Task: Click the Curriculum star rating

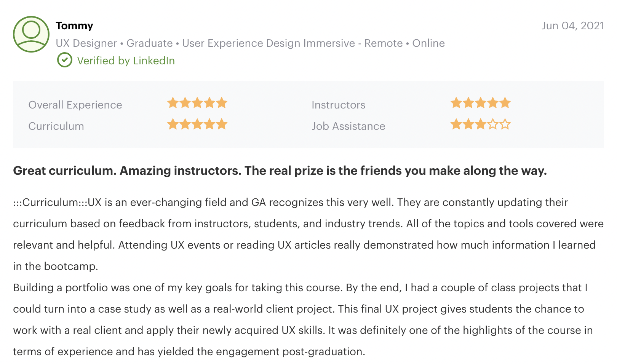Action: point(197,125)
